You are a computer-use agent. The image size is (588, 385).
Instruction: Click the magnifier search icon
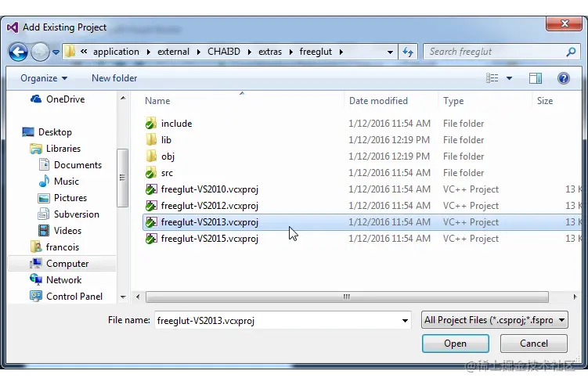(571, 52)
